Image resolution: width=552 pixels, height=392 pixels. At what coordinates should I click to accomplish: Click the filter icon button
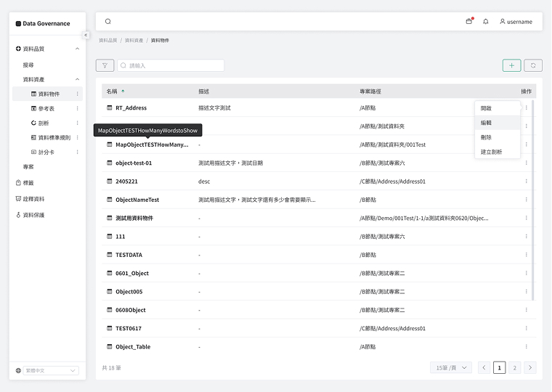point(105,65)
